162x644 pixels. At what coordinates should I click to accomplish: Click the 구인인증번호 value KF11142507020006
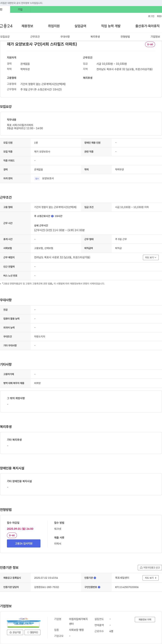(x=127, y=587)
